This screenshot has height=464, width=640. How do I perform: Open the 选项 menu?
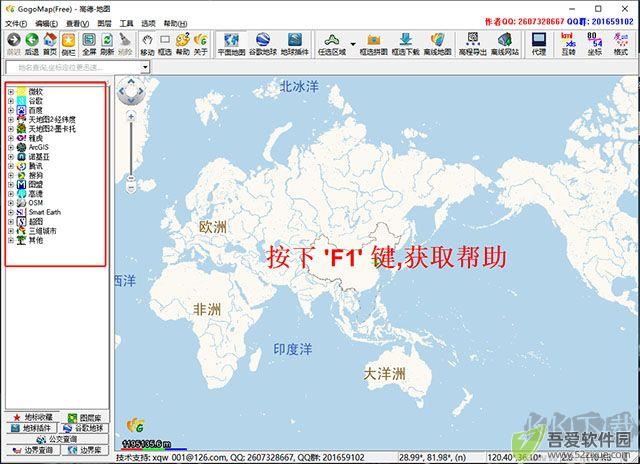(x=148, y=24)
